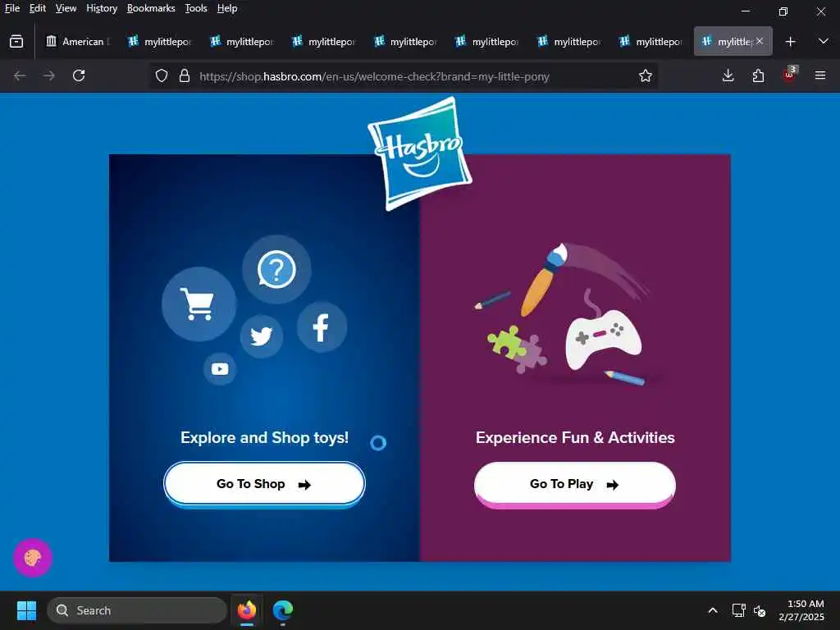Click the YouTube icon
Viewport: 840px width, 630px height.
coord(220,368)
